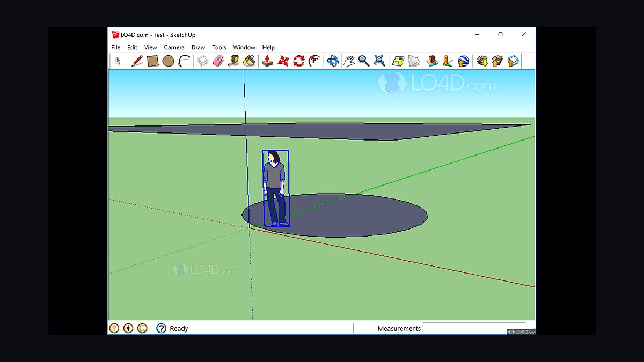Select the Arc tool
The width and height of the screenshot is (644, 362).
(184, 61)
